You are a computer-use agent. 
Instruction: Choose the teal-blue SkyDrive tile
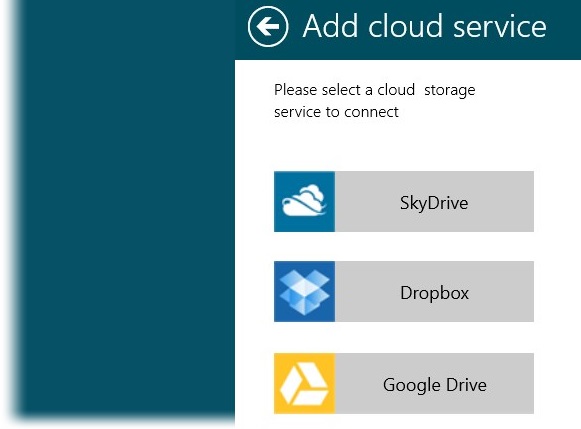pos(304,202)
